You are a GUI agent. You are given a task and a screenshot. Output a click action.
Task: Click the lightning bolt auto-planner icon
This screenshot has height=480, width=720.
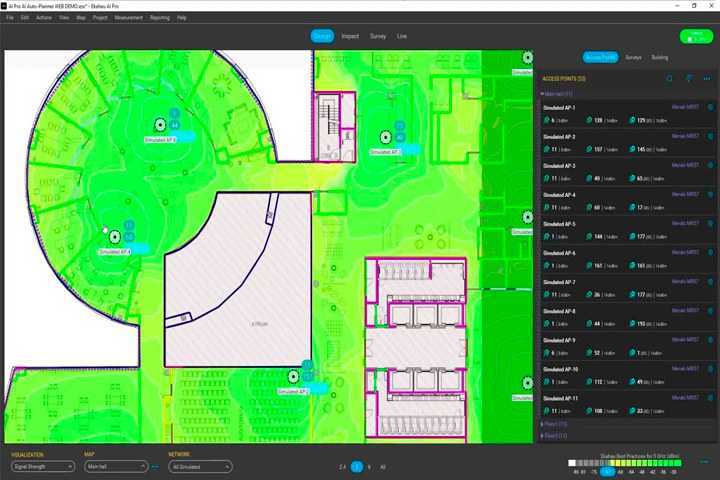point(688,79)
